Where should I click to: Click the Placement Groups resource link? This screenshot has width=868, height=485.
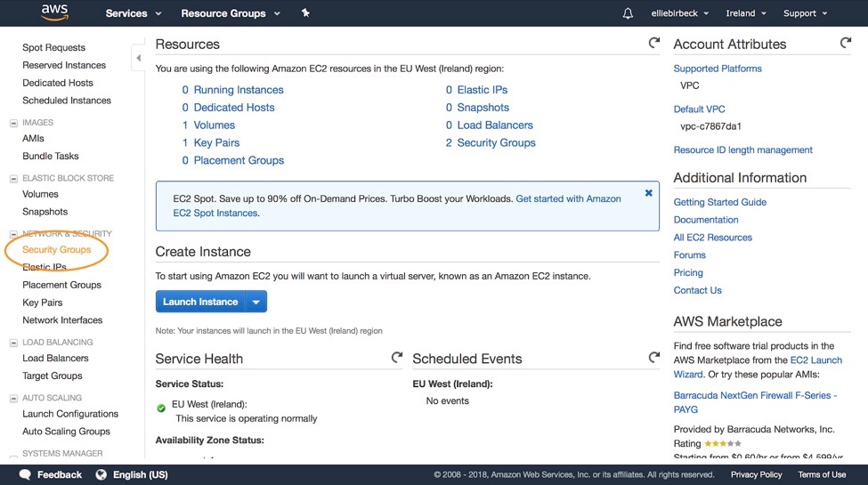(239, 160)
